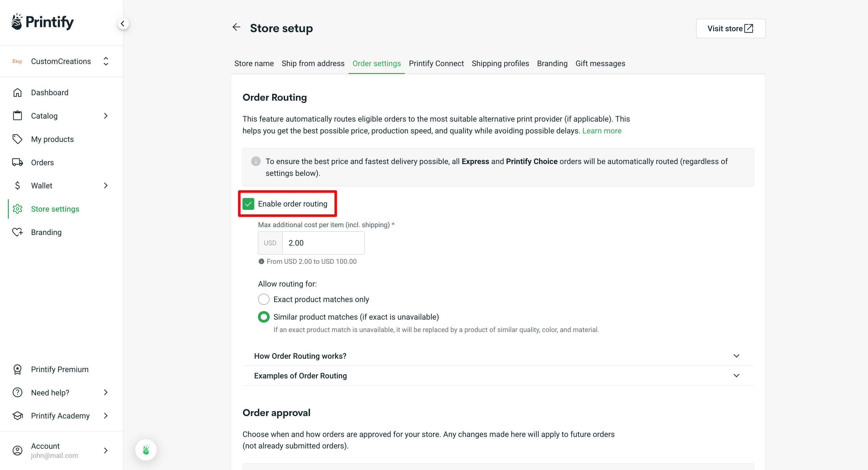The image size is (868, 470).
Task: Select the Wallet icon
Action: tap(17, 186)
